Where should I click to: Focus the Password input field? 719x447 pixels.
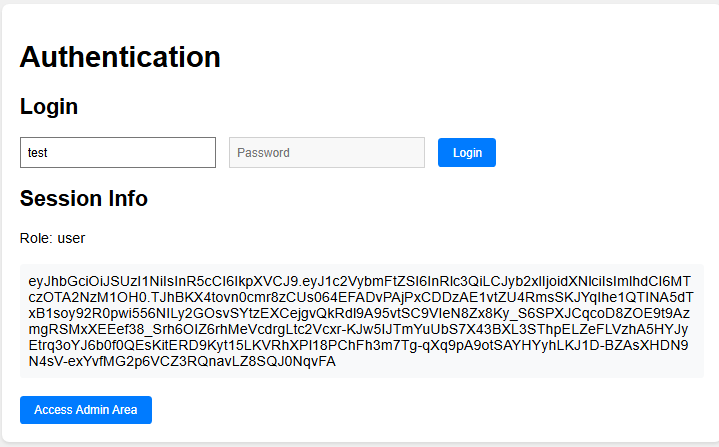[x=326, y=152]
